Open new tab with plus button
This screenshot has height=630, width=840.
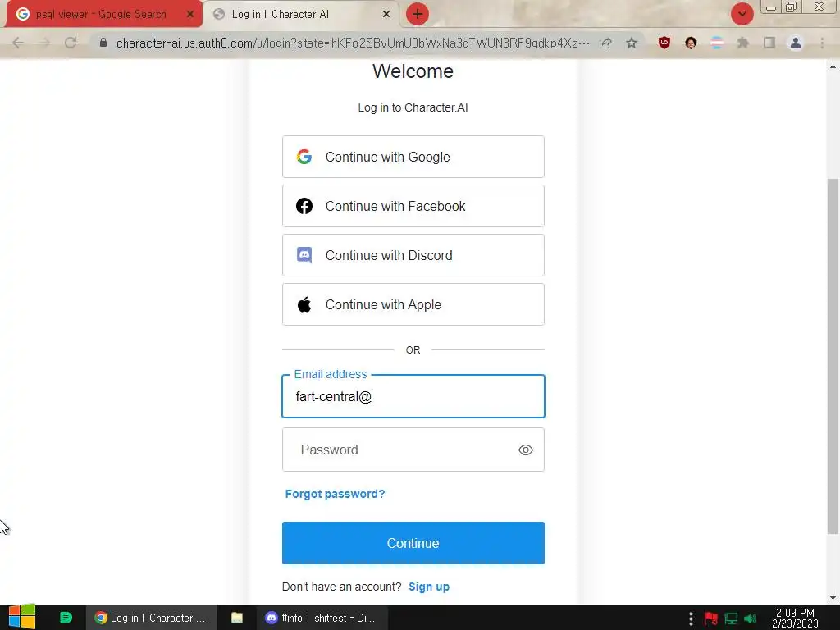pyautogui.click(x=418, y=14)
